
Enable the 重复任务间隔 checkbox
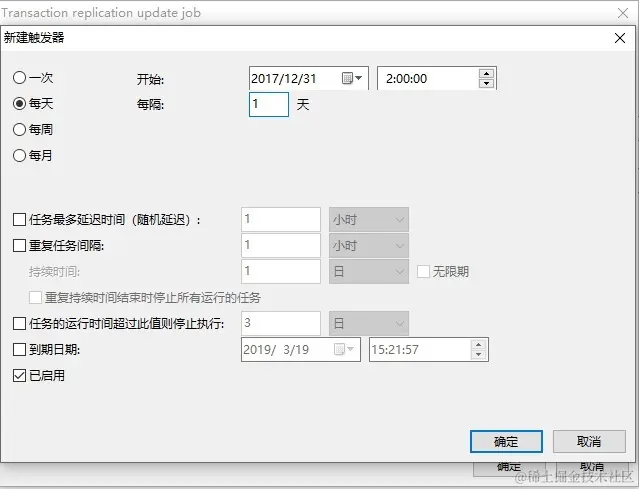tap(20, 246)
